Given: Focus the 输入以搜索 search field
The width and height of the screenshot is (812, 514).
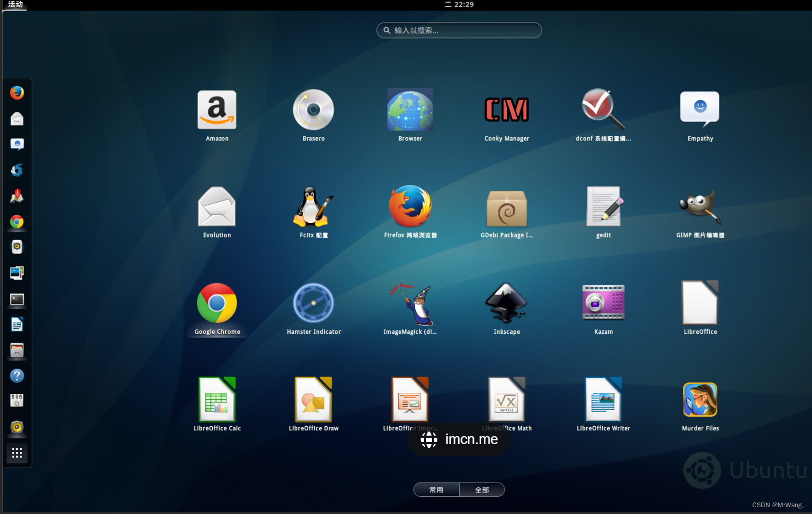Looking at the screenshot, I should click(459, 30).
